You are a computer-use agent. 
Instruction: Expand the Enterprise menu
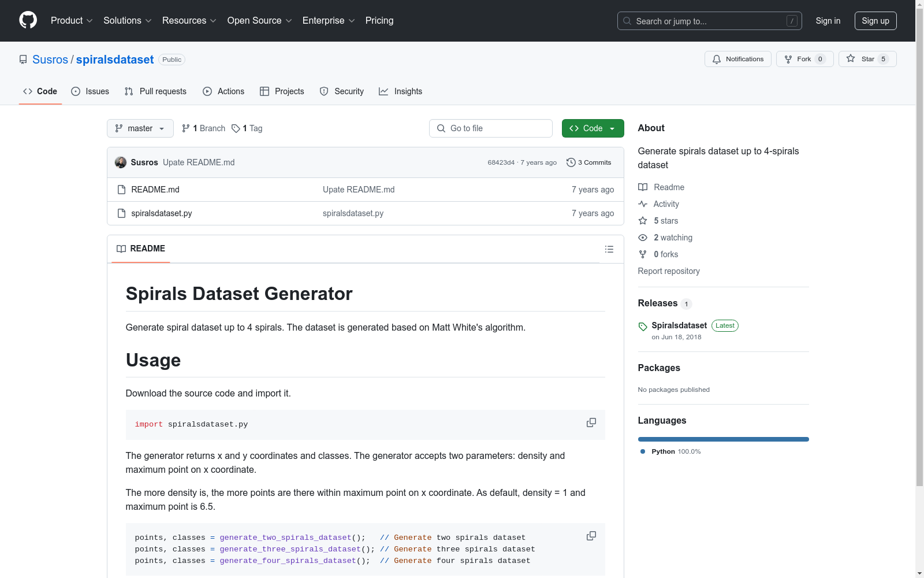[329, 21]
